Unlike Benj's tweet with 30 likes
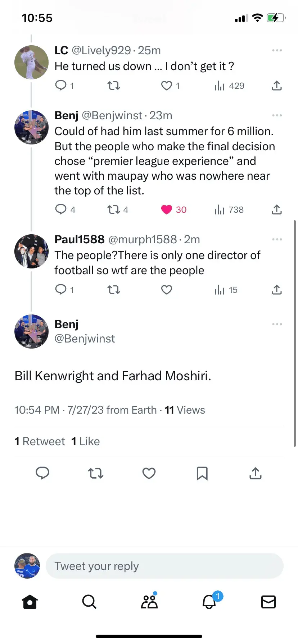Screen dimensions: 298x644 (167, 210)
